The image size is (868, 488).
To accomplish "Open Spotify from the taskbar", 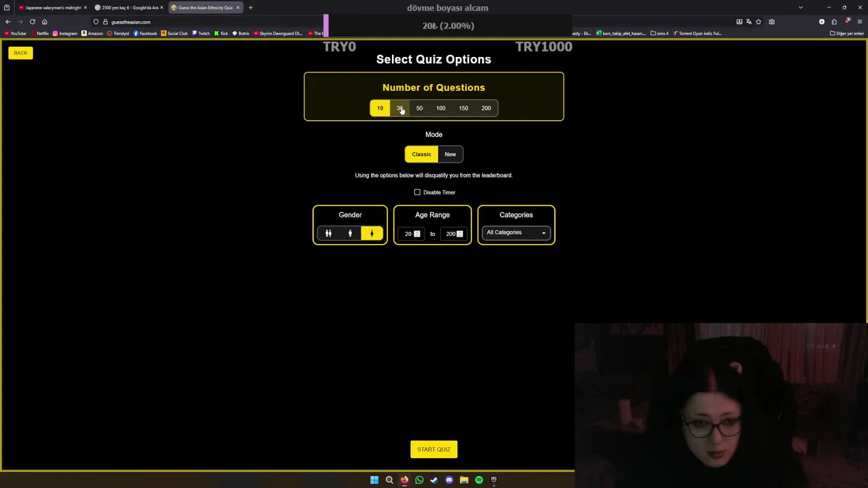I will [479, 480].
